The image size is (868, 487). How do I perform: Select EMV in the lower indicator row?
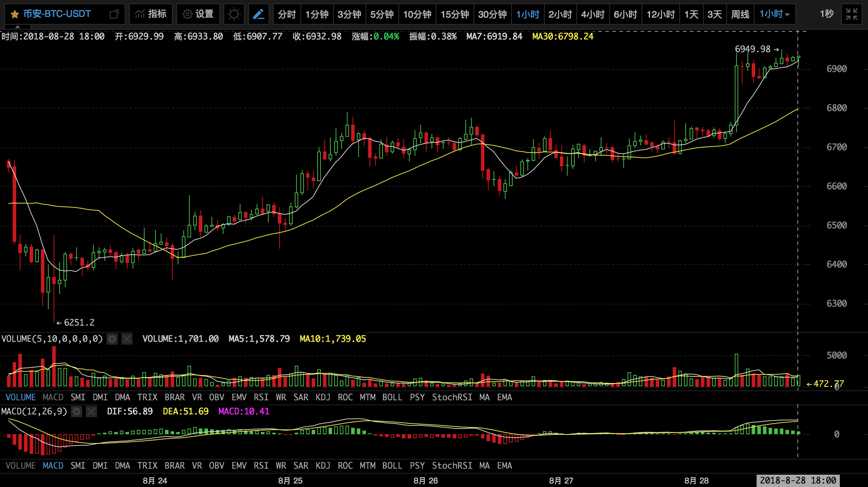pyautogui.click(x=239, y=466)
